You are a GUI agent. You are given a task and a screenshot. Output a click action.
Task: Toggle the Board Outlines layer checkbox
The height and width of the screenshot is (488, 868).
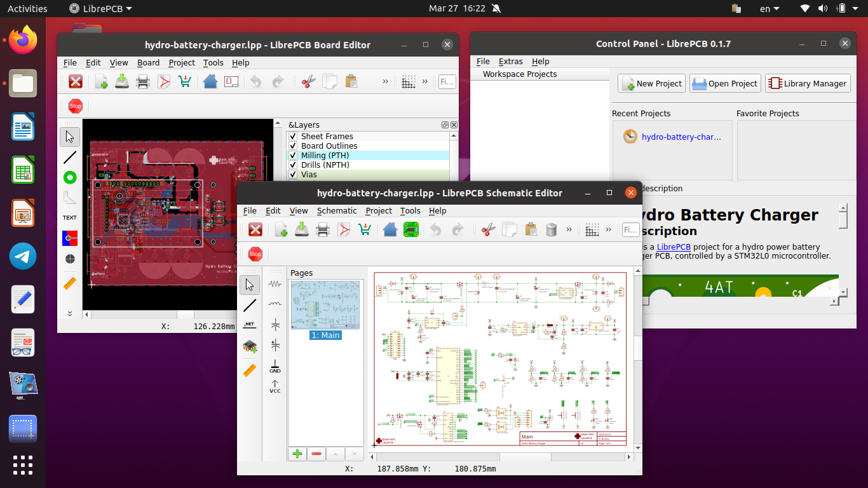tap(293, 146)
